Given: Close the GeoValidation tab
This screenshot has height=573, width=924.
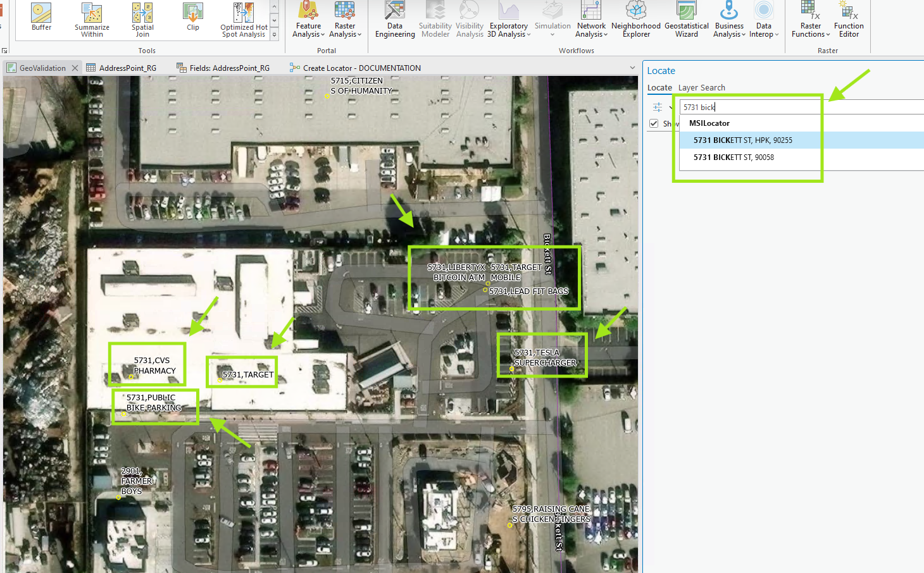Looking at the screenshot, I should coord(75,68).
